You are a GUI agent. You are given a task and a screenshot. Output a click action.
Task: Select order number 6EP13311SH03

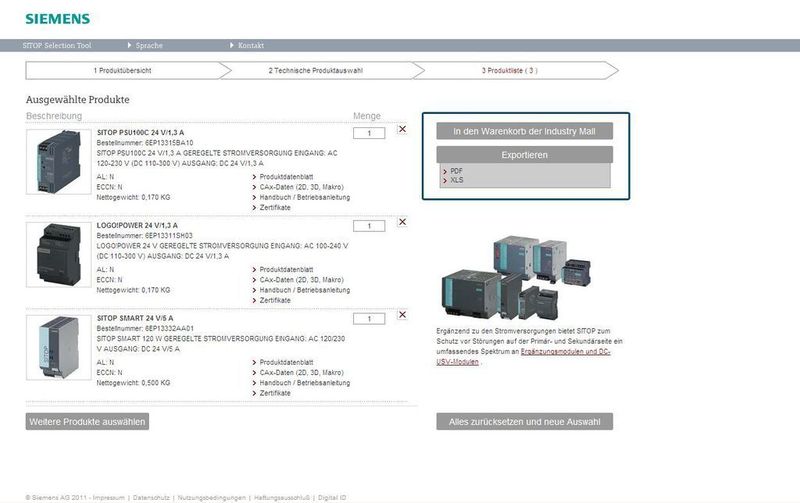169,236
